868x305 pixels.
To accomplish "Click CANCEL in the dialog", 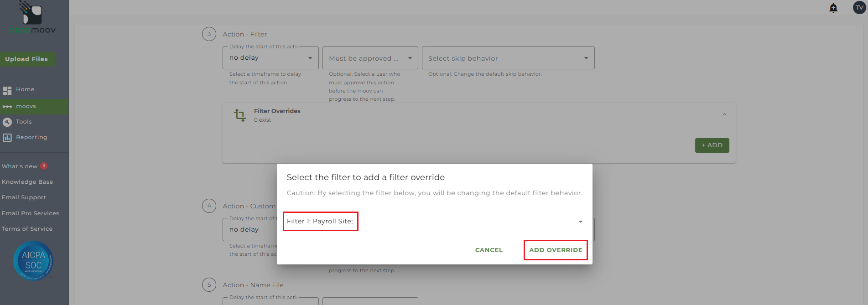I will [x=489, y=250].
